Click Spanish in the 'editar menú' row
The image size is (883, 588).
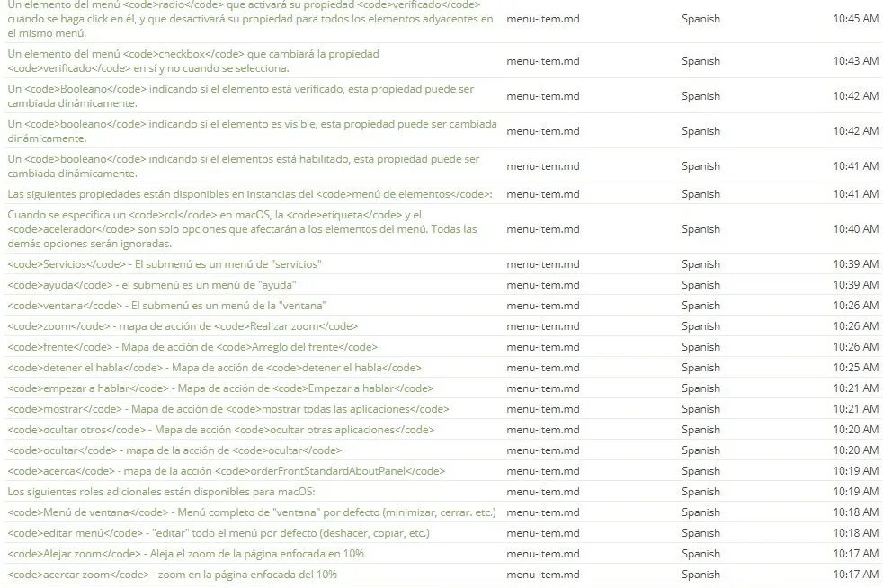tap(700, 533)
